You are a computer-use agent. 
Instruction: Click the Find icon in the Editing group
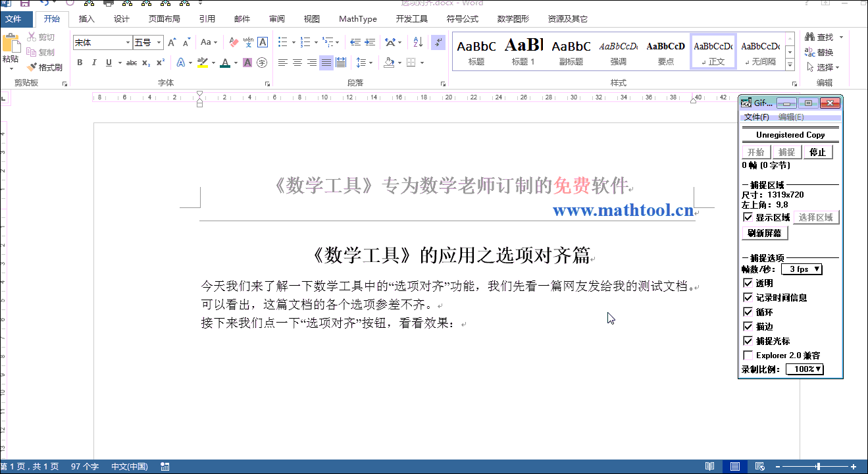pos(809,37)
